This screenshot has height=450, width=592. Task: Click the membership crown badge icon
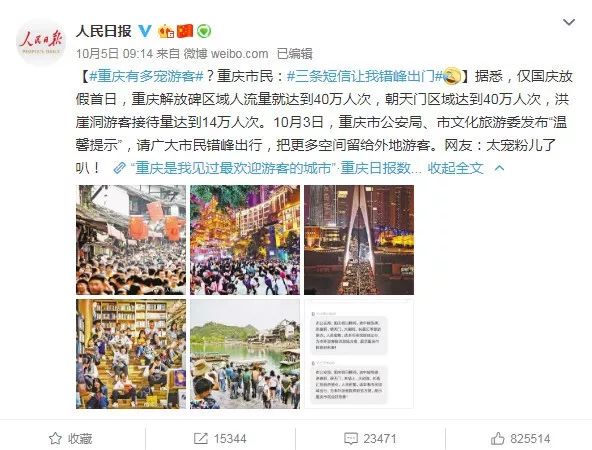166,31
